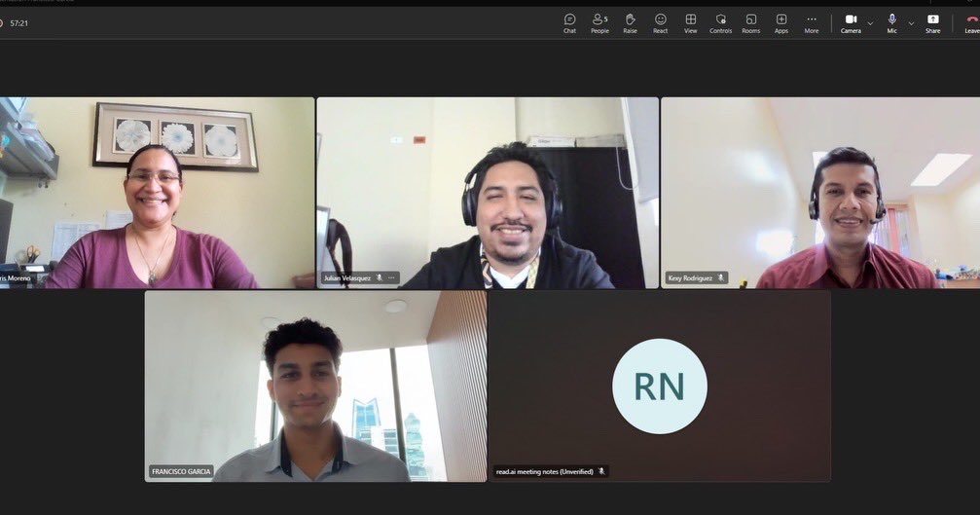
Task: Click muted mic icon beside read.ai notes
Action: (x=601, y=471)
